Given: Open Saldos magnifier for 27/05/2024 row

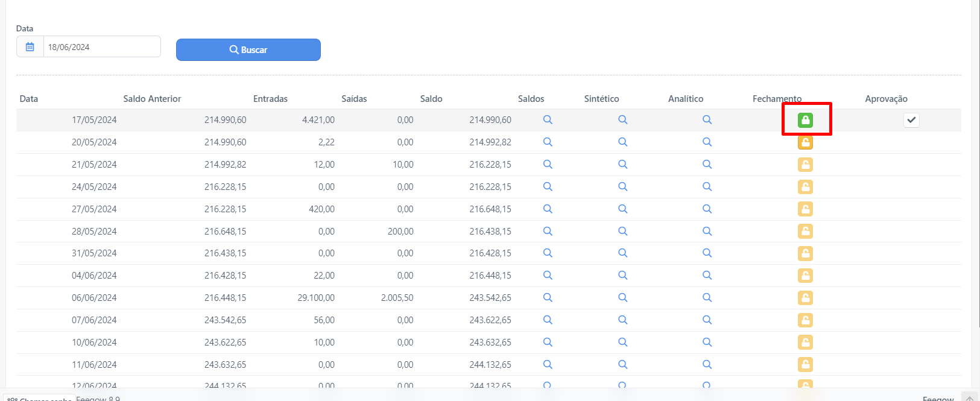Looking at the screenshot, I should [548, 209].
